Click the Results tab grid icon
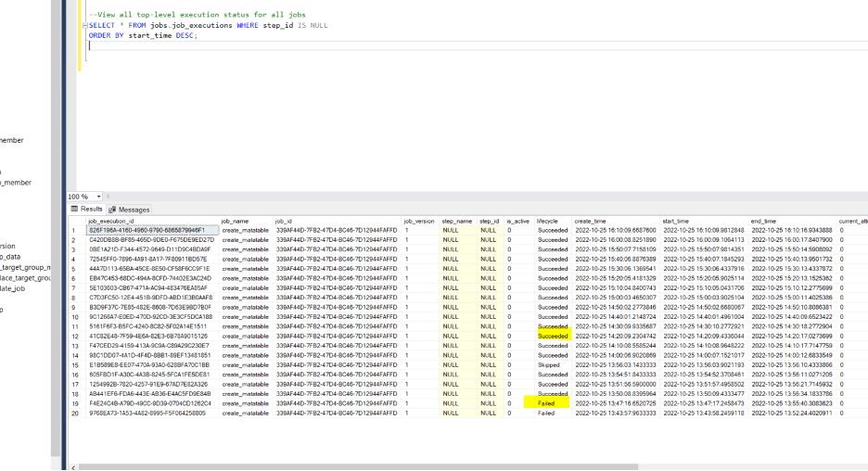Viewport: 868px width, 471px height. coord(75,210)
